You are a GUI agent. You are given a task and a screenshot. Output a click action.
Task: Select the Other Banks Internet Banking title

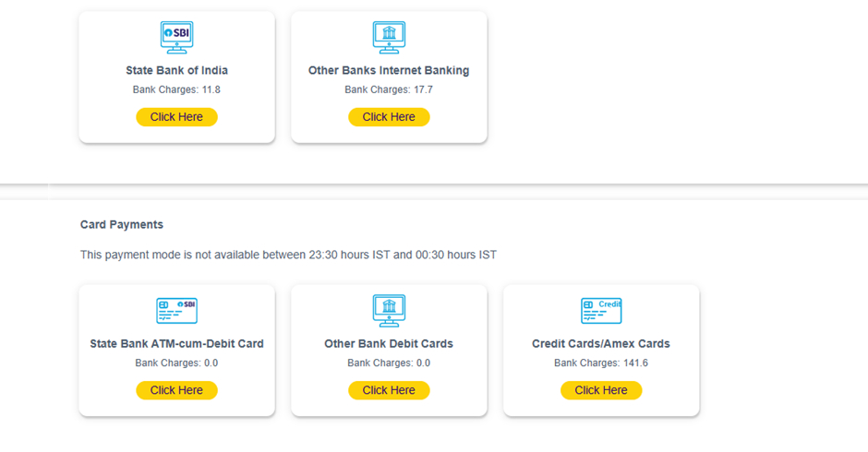(x=389, y=70)
